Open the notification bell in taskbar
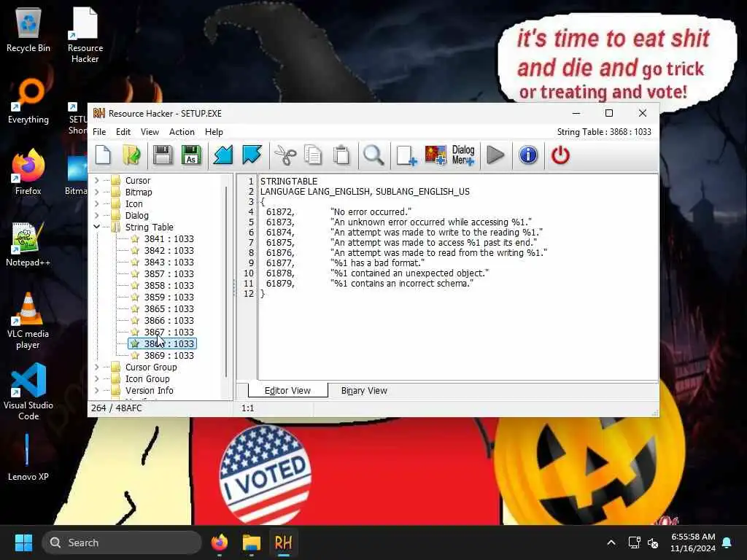Viewport: 747px width, 560px height. coord(727,542)
